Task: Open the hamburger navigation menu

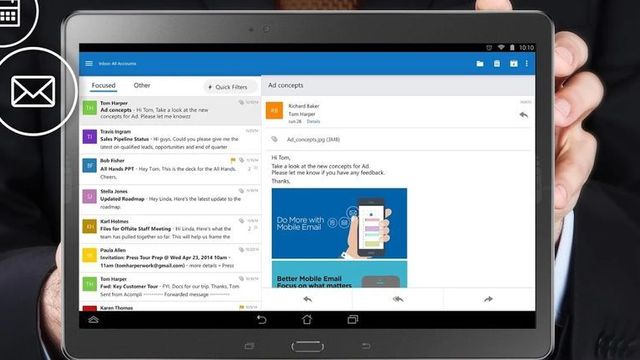Action: point(89,64)
